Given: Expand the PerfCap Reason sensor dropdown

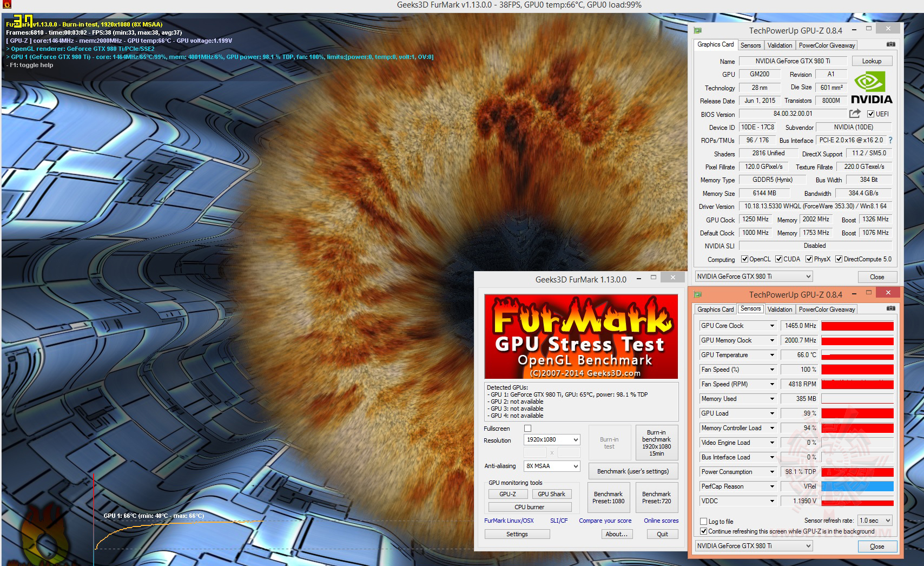Looking at the screenshot, I should pyautogui.click(x=772, y=486).
